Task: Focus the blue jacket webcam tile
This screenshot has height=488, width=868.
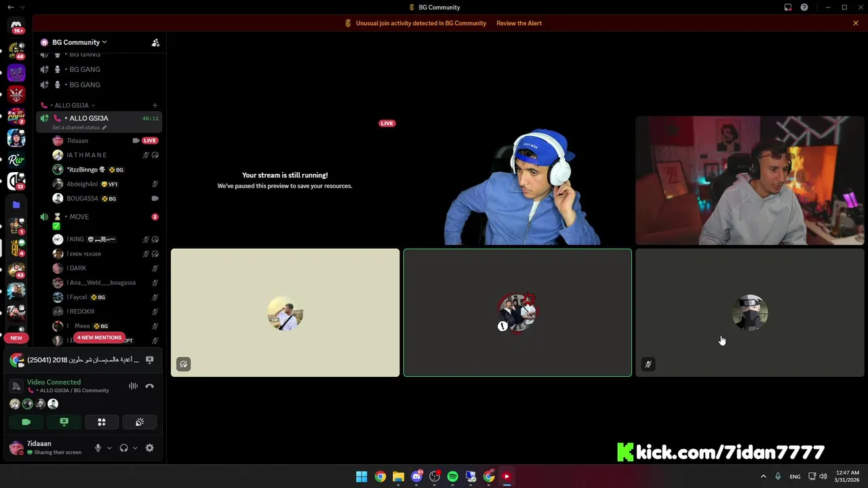Action: click(x=517, y=181)
